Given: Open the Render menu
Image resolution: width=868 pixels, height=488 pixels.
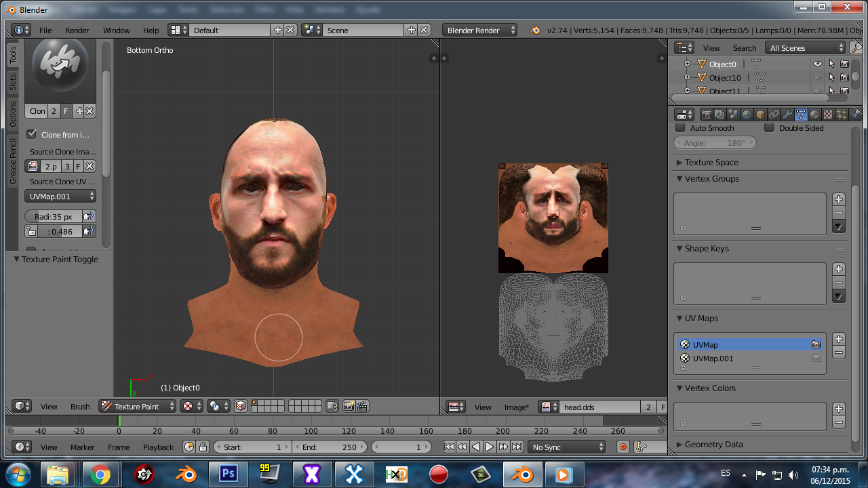Looking at the screenshot, I should coord(77,30).
